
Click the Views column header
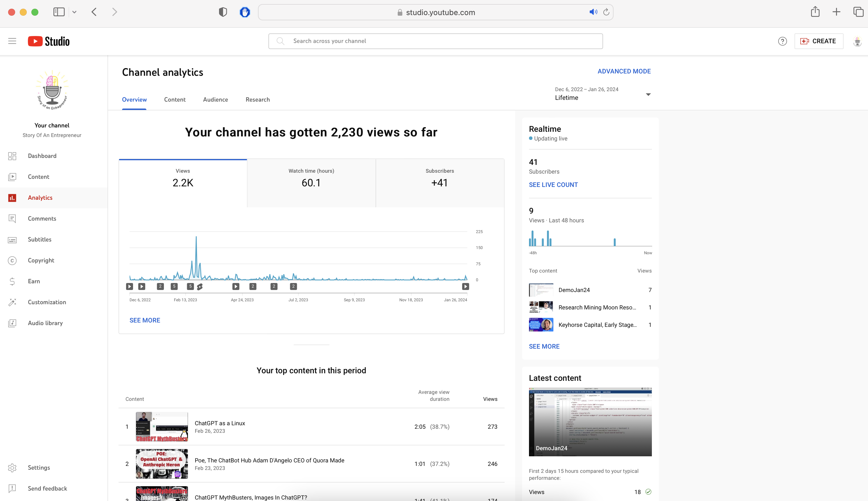(x=490, y=399)
